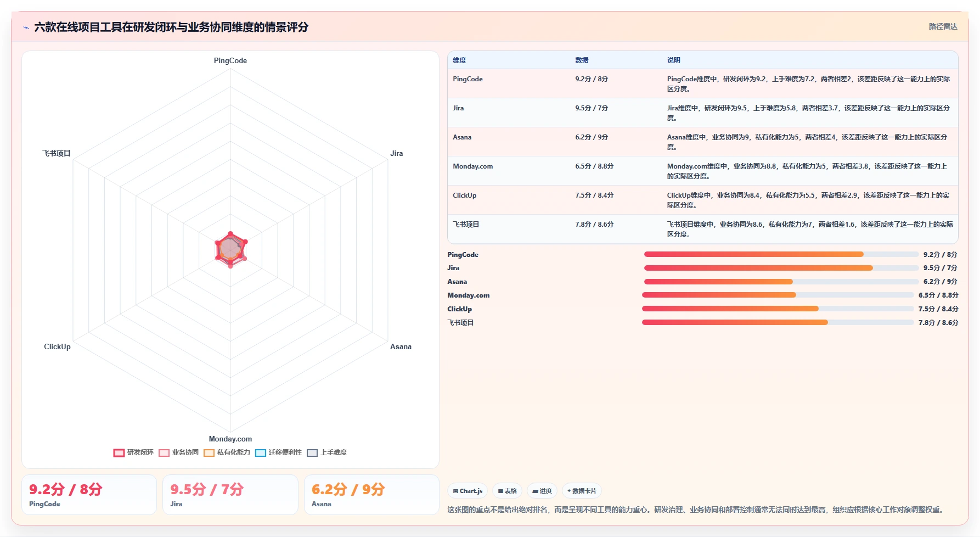Click the 表格 tag chip

[507, 491]
